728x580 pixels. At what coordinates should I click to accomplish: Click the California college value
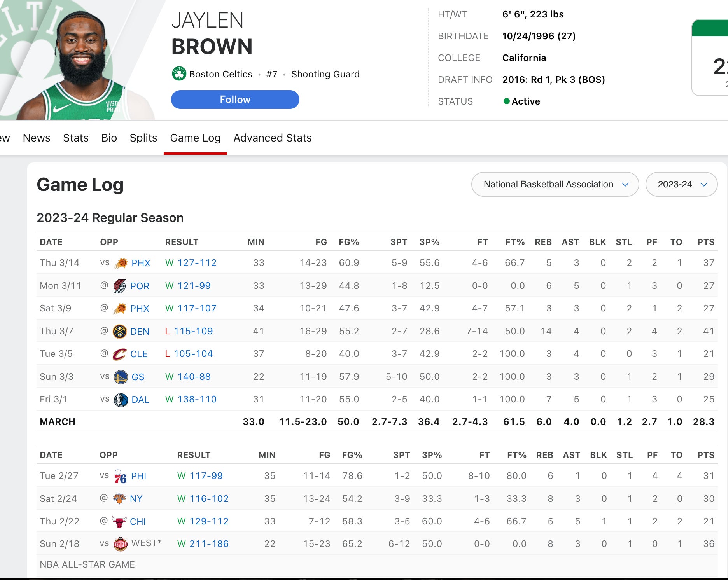[524, 58]
